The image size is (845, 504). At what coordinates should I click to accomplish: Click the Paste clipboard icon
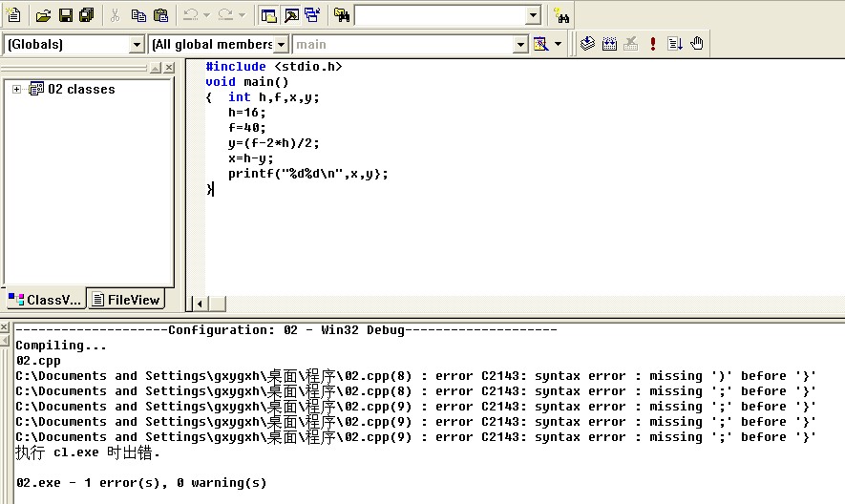coord(160,15)
